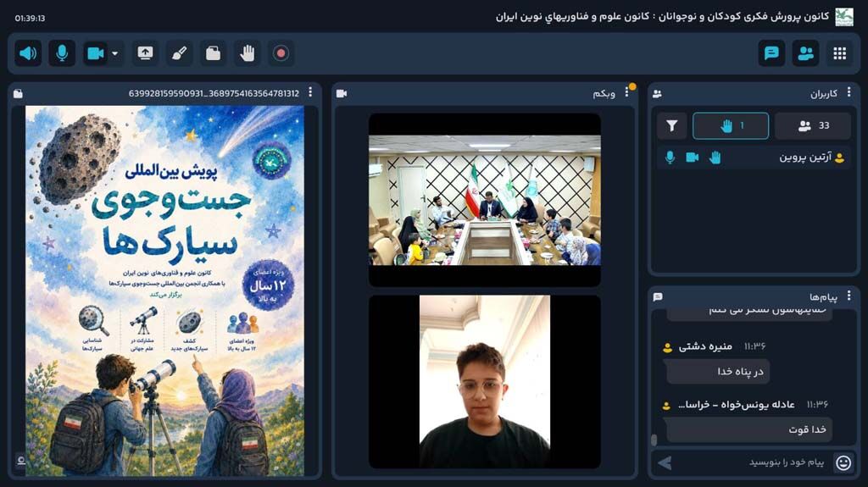
Task: Select the all users tab showing 33
Action: pyautogui.click(x=813, y=126)
